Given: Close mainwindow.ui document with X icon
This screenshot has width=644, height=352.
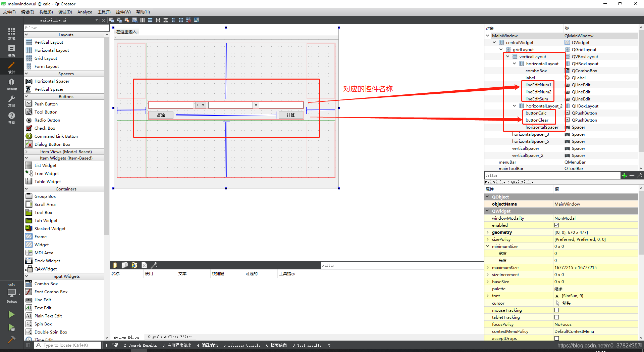Looking at the screenshot, I should point(104,20).
